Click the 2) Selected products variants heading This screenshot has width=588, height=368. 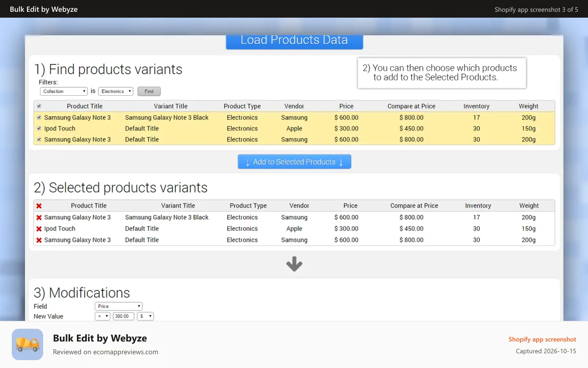pyautogui.click(x=121, y=188)
